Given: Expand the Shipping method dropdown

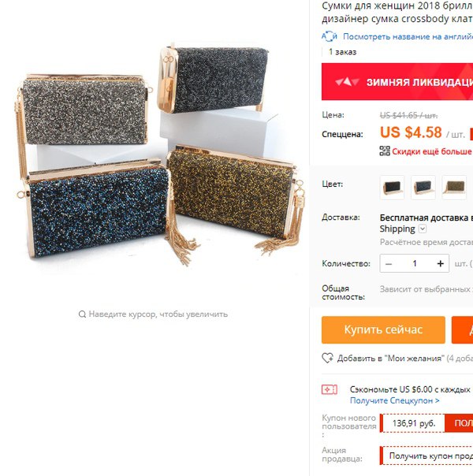Looking at the screenshot, I should click(x=423, y=229).
